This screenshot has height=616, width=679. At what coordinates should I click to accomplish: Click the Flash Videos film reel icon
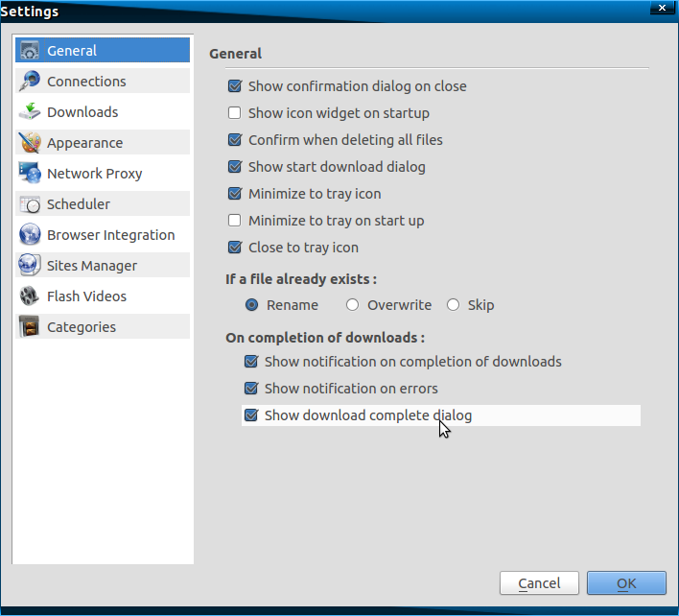[30, 296]
